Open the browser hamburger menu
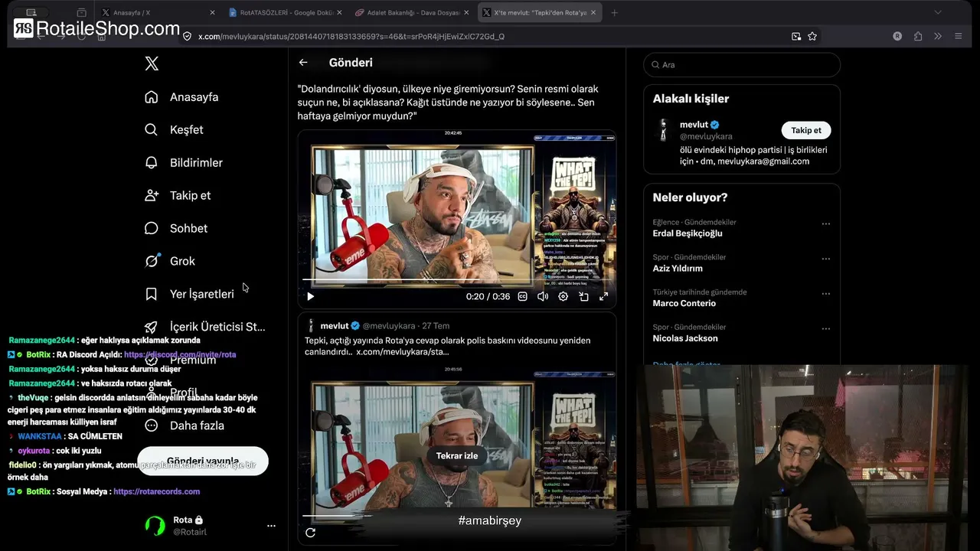 [x=959, y=36]
